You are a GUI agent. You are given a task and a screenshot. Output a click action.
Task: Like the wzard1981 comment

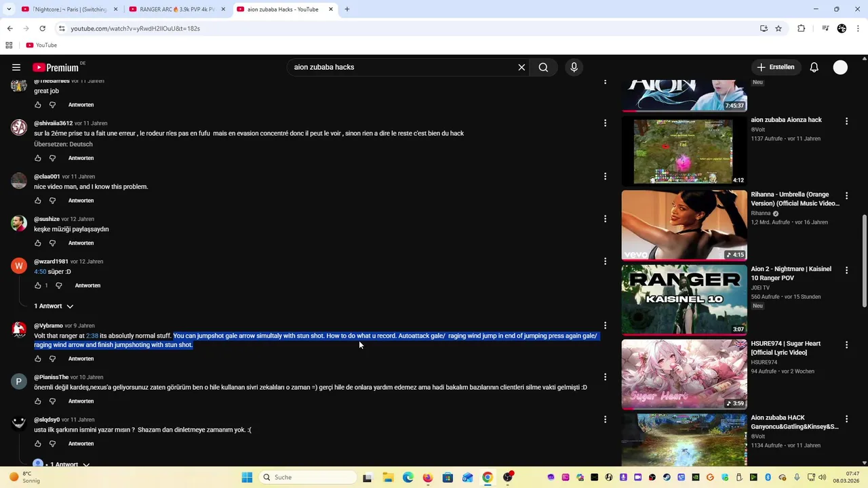click(x=38, y=285)
